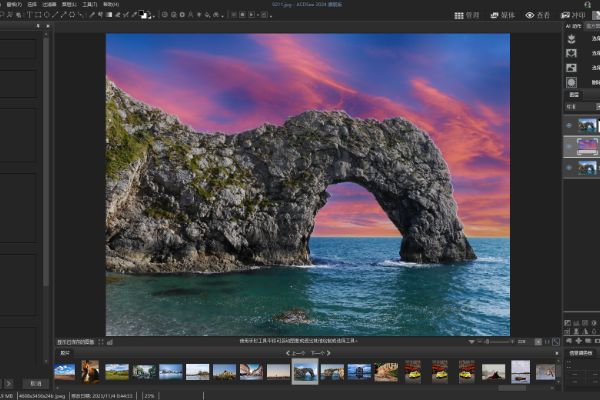Click the foreground/background color swatch in toolbar
The width and height of the screenshot is (600, 400).
(x=144, y=15)
